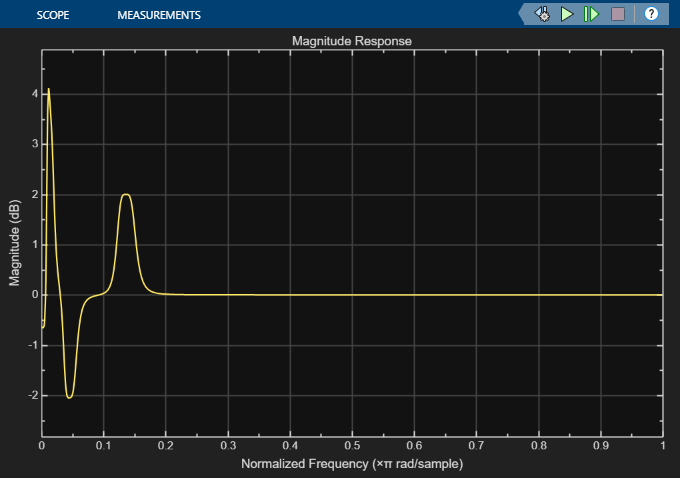This screenshot has height=478, width=680.
Task: Open Help with the question mark icon
Action: (x=651, y=14)
